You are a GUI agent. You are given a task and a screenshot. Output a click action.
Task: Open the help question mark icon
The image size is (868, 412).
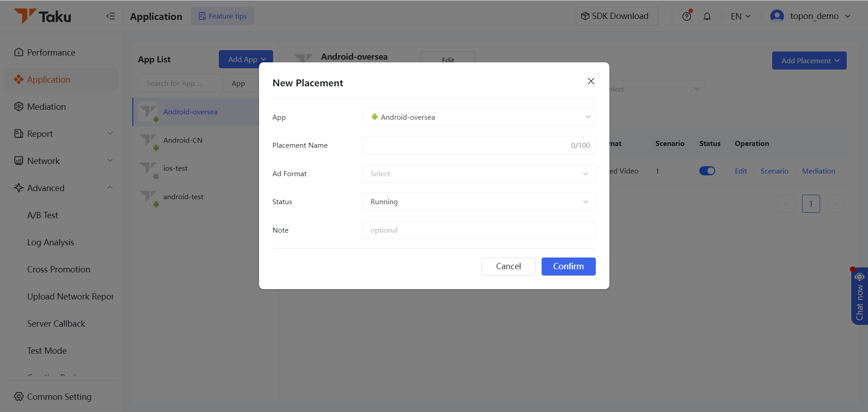point(687,16)
